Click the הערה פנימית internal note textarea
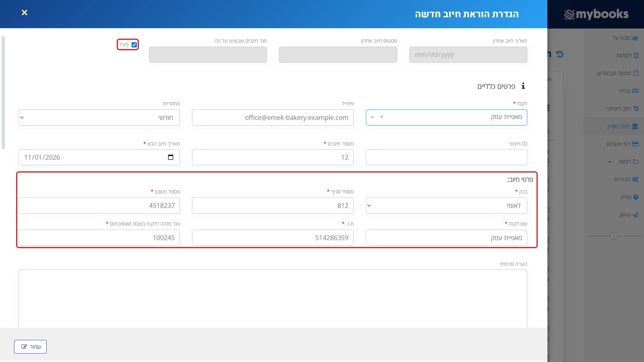The height and width of the screenshot is (362, 644). [x=273, y=298]
